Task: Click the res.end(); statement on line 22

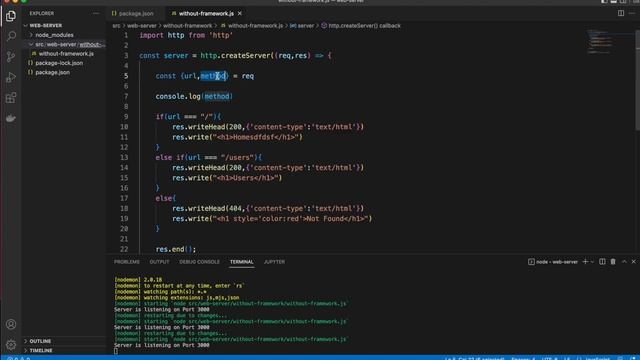Action: coord(176,249)
